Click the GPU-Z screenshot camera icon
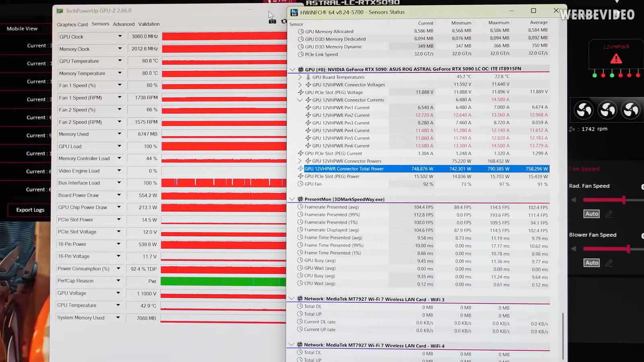Viewport: 644px width, 362px height. pos(272,21)
